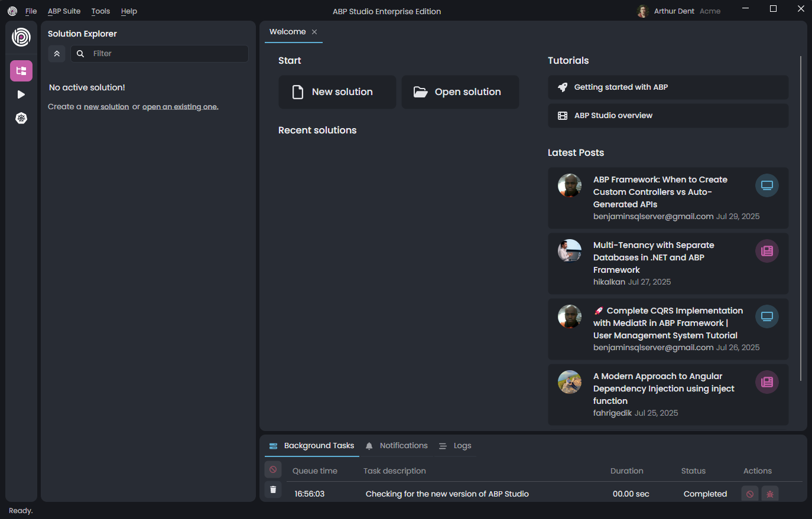Viewport: 812px width, 519px height.
Task: Collapse all in Solution Explorer
Action: [x=57, y=54]
